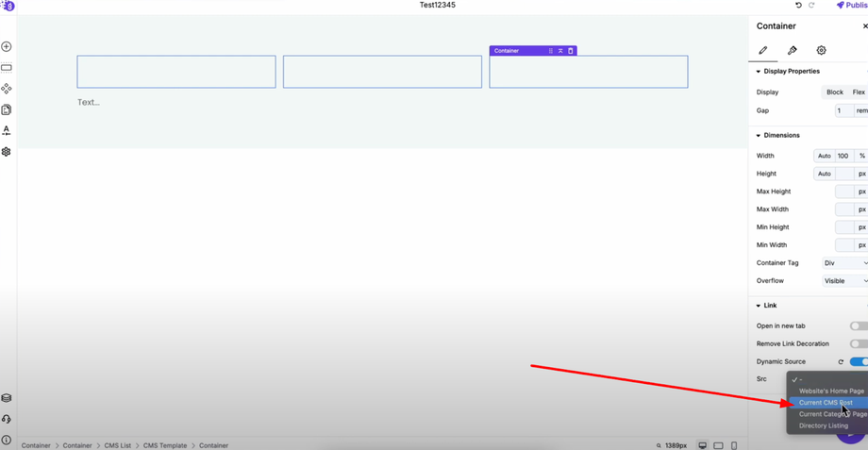The height and width of the screenshot is (450, 868).
Task: Set Display to Block
Action: click(x=835, y=92)
